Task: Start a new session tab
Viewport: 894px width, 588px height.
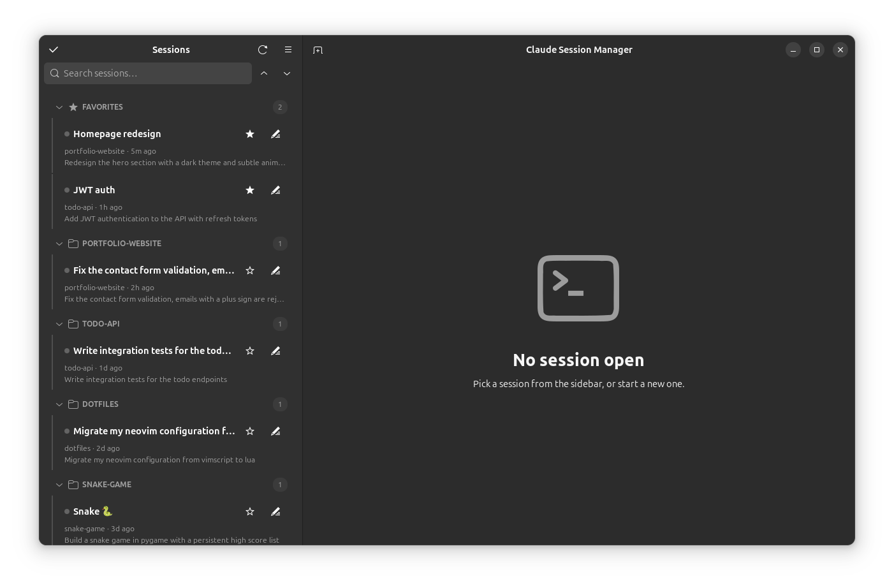Action: tap(318, 50)
